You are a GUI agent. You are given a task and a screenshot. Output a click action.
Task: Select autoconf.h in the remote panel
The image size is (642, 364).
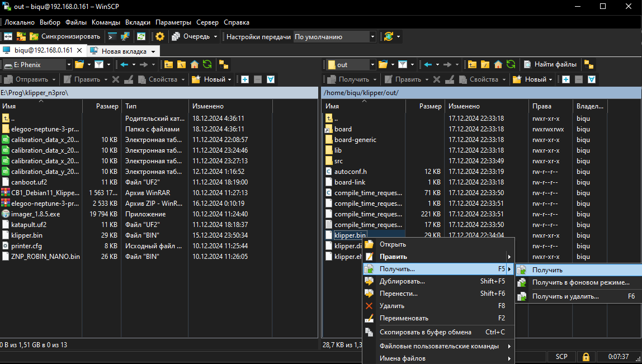click(351, 172)
